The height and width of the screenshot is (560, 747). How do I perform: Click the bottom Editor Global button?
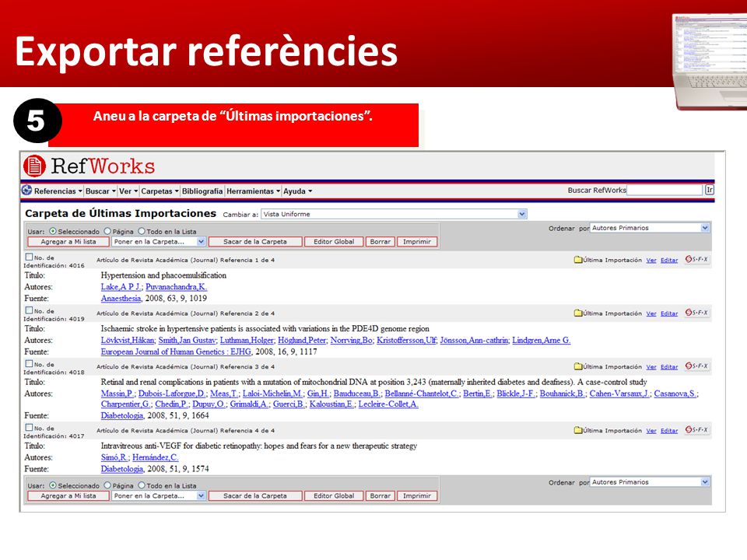[334, 495]
